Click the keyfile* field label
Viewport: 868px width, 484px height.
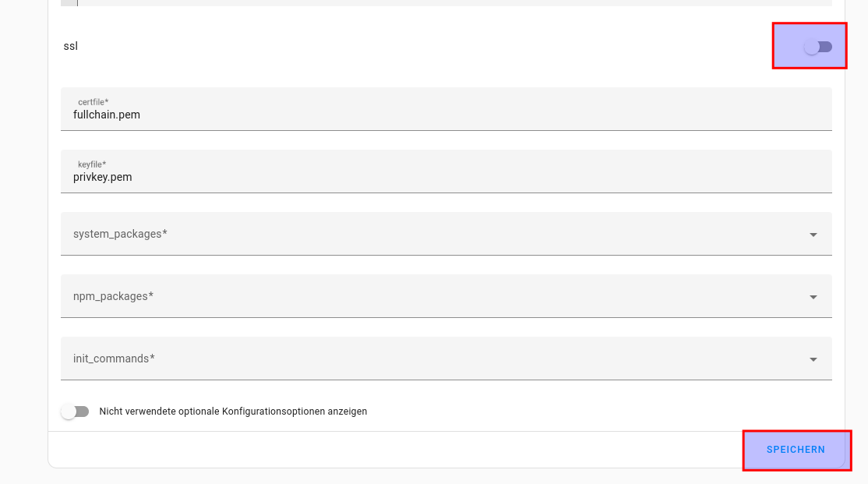[91, 164]
